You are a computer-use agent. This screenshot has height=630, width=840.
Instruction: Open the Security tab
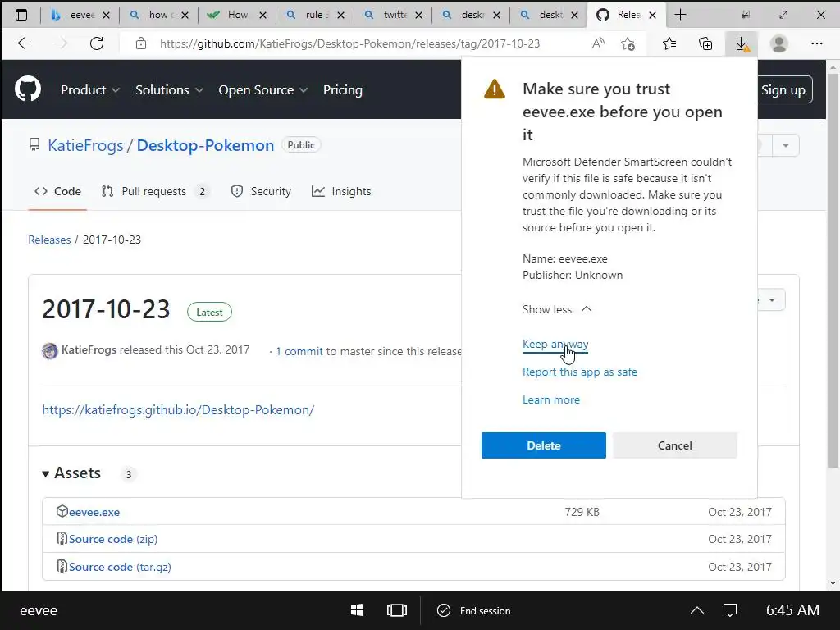pyautogui.click(x=261, y=191)
